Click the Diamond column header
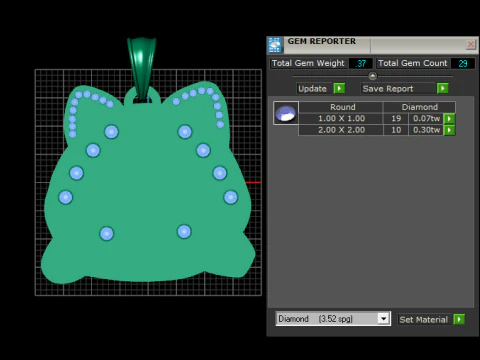Viewport: 480px width, 360px height. [x=420, y=107]
